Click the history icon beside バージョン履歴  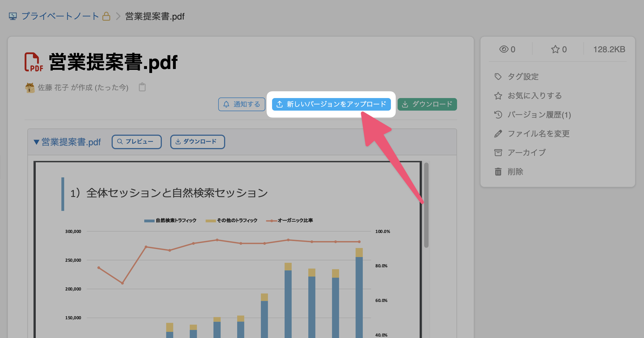498,115
